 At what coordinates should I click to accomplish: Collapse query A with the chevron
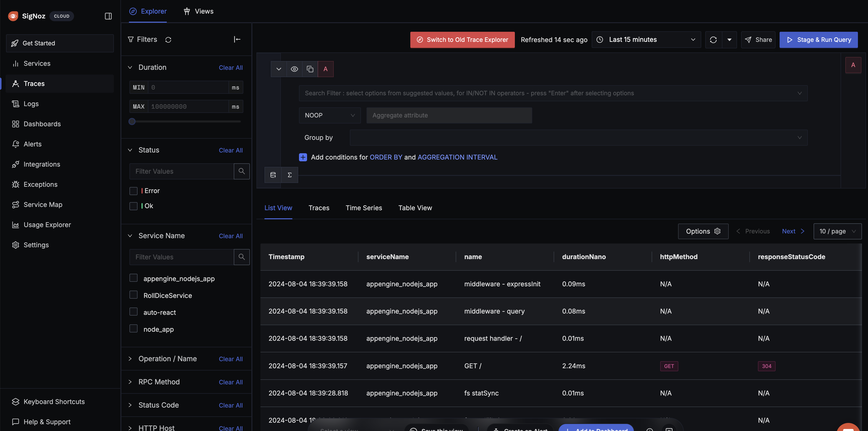click(279, 69)
